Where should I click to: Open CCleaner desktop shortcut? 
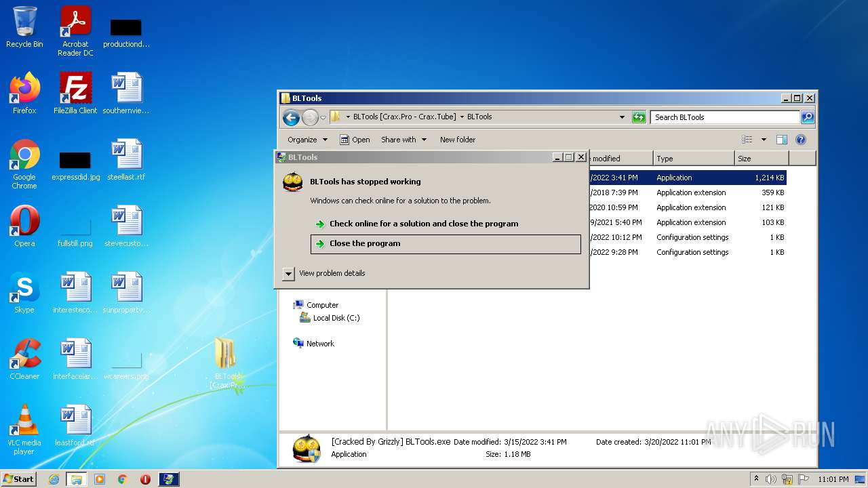[24, 359]
